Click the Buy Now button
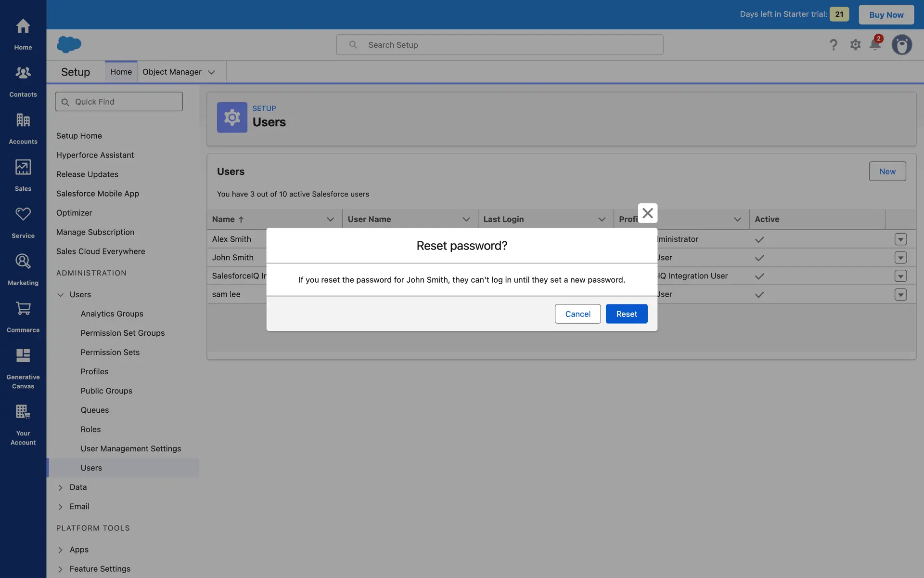 pos(886,14)
